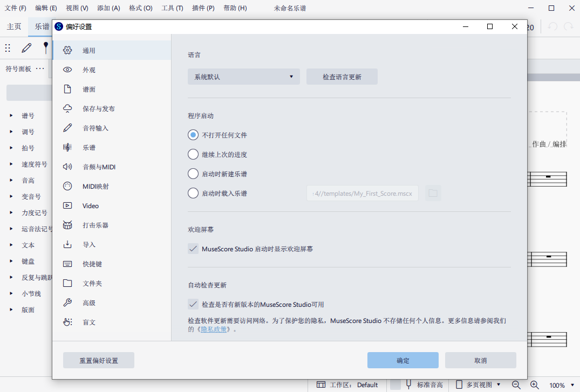Open the 系统默认 language dropdown
The width and height of the screenshot is (580, 392).
[244, 77]
